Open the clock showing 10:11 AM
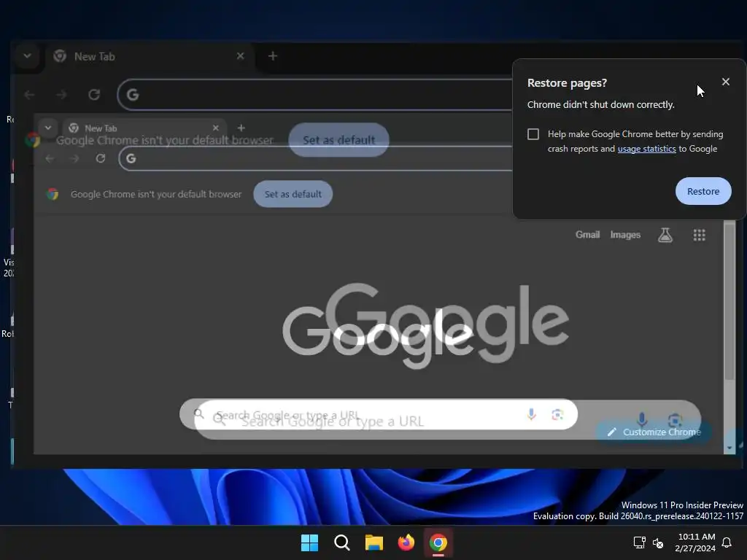Viewport: 747px width, 560px height. coord(695,542)
